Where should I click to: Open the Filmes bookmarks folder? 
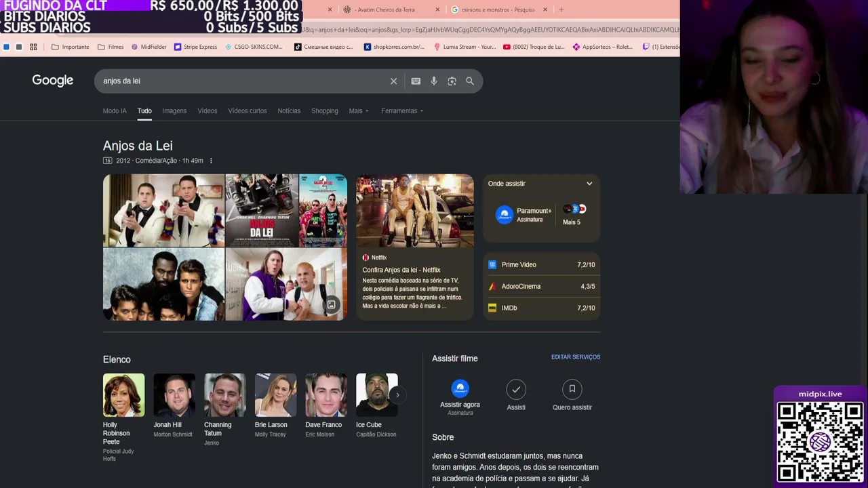(111, 47)
